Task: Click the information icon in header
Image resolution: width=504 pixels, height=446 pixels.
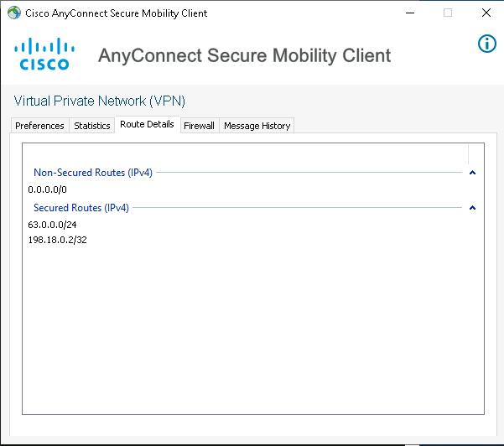Action: [x=486, y=44]
